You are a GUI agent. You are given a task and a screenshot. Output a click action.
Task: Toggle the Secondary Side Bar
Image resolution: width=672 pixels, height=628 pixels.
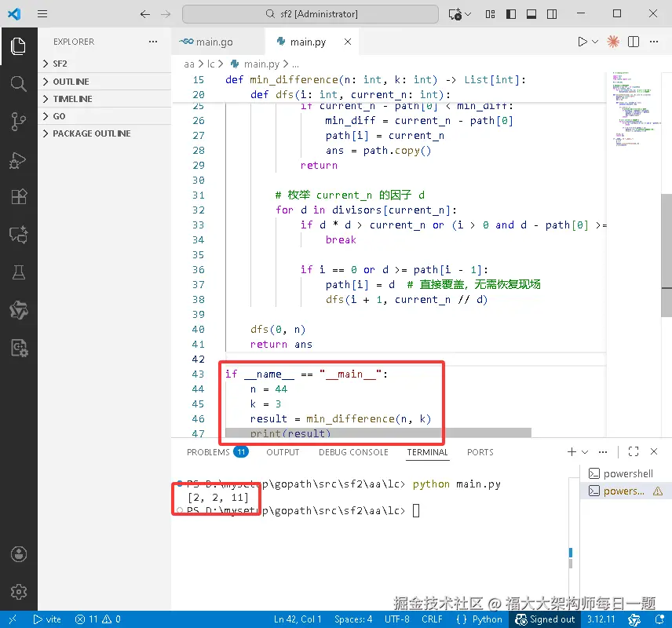pyautogui.click(x=552, y=14)
